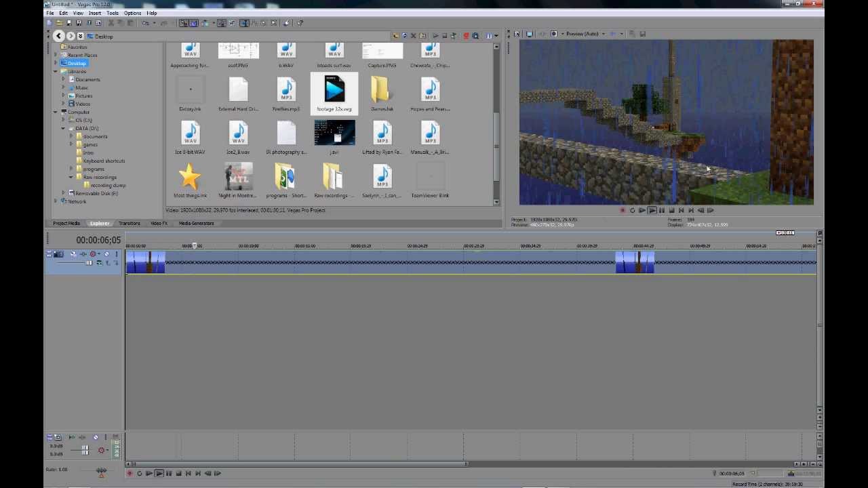The image size is (868, 488).
Task: Expand the Network tree node
Action: point(56,201)
